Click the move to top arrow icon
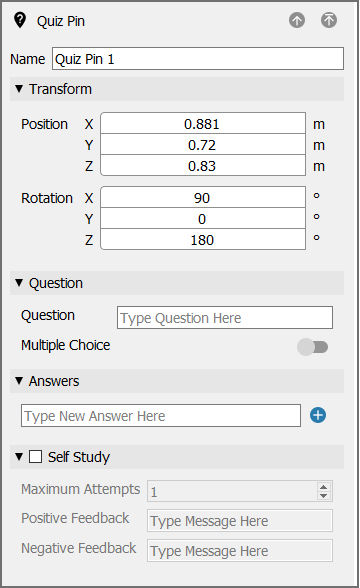The height and width of the screenshot is (588, 360). click(x=329, y=20)
